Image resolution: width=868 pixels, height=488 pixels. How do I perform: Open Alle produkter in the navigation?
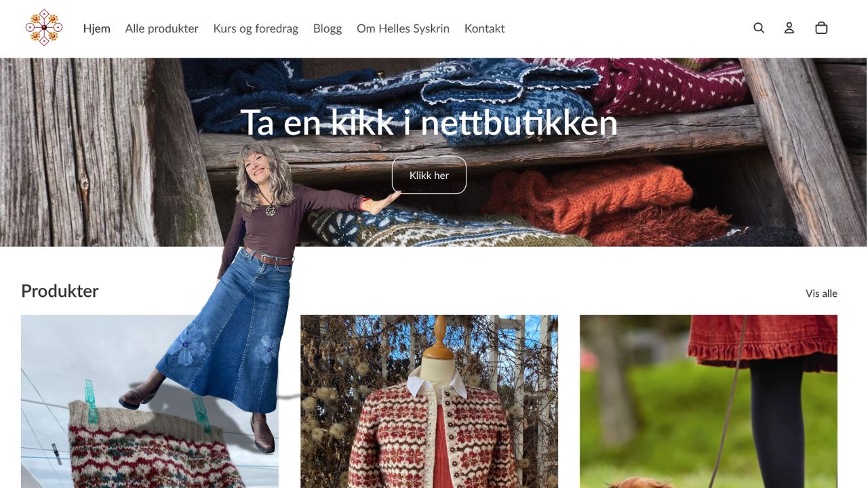point(161,28)
